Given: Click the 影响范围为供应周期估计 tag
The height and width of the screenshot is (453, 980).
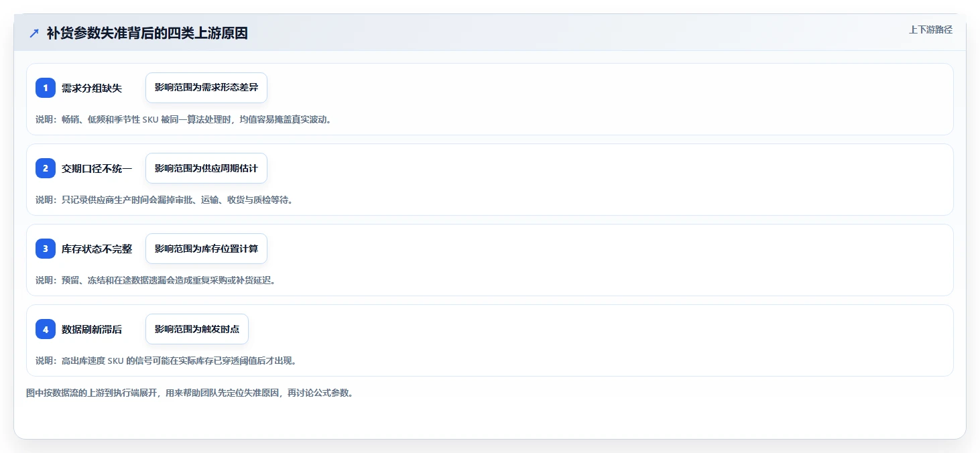Looking at the screenshot, I should 206,168.
